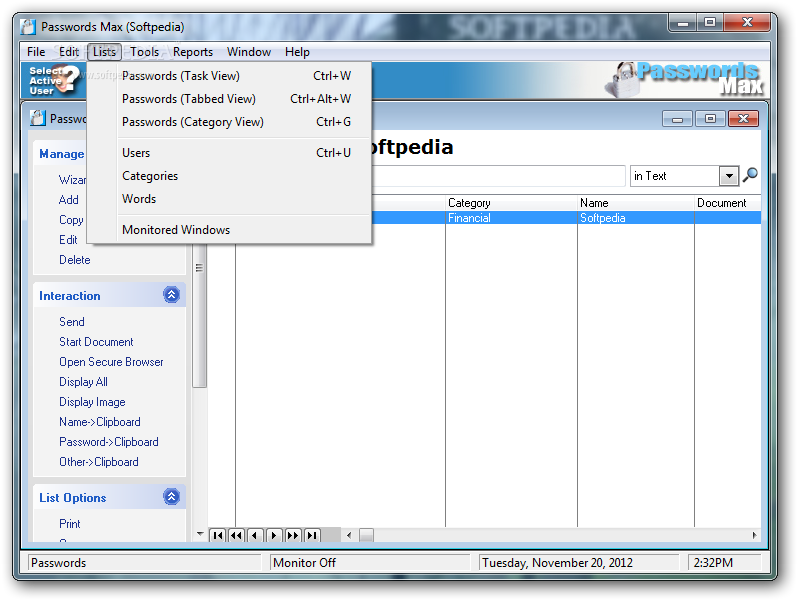
Task: Click the Category column header
Action: click(x=511, y=203)
